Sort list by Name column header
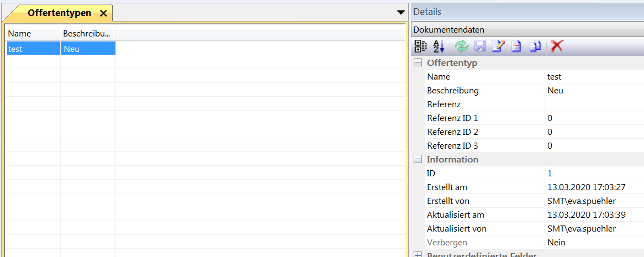The image size is (644, 257). point(32,34)
